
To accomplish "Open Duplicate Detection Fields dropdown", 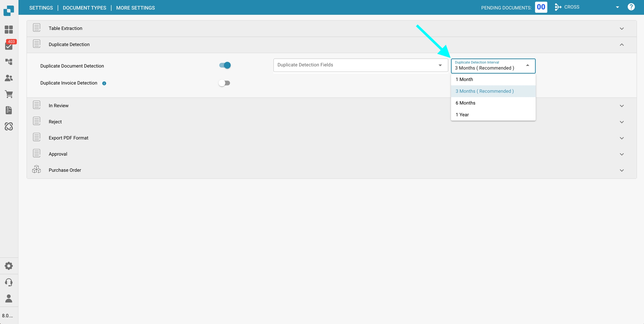I will [360, 65].
